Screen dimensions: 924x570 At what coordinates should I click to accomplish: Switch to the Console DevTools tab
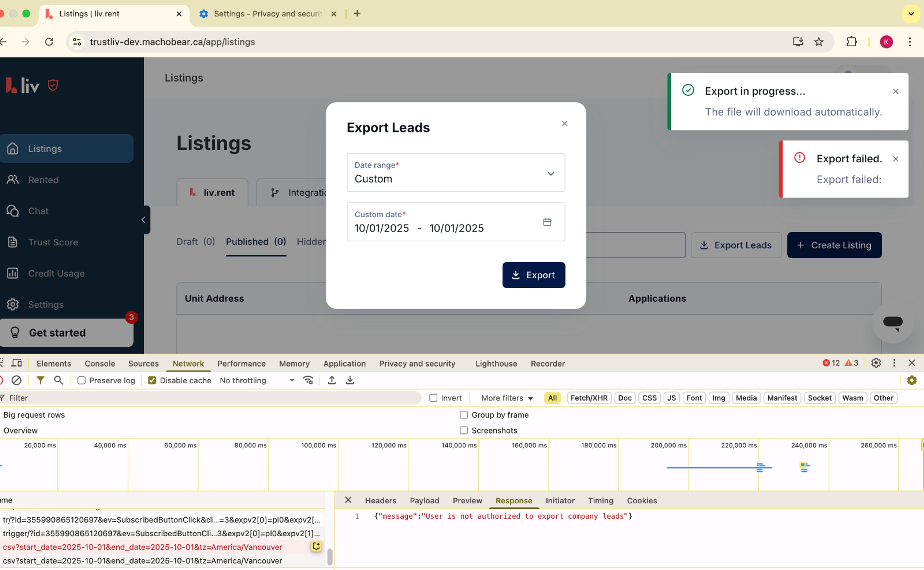(100, 363)
